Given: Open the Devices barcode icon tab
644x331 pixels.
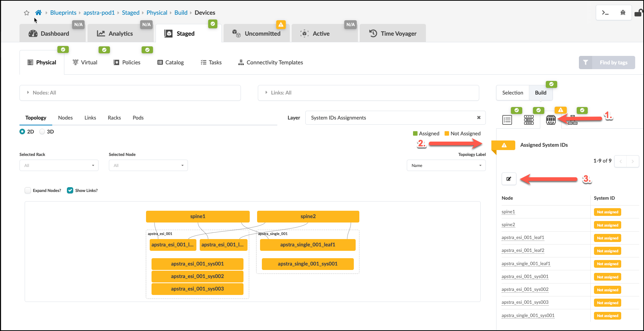Looking at the screenshot, I should [551, 120].
